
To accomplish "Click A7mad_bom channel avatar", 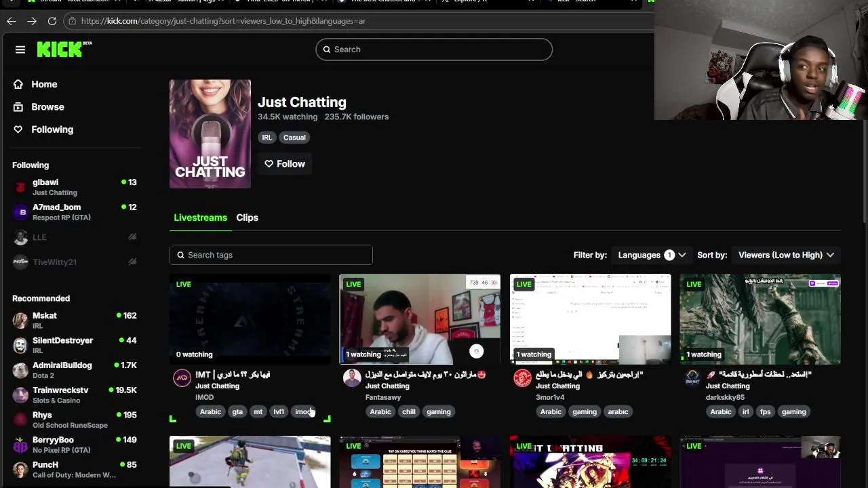I will [x=20, y=212].
